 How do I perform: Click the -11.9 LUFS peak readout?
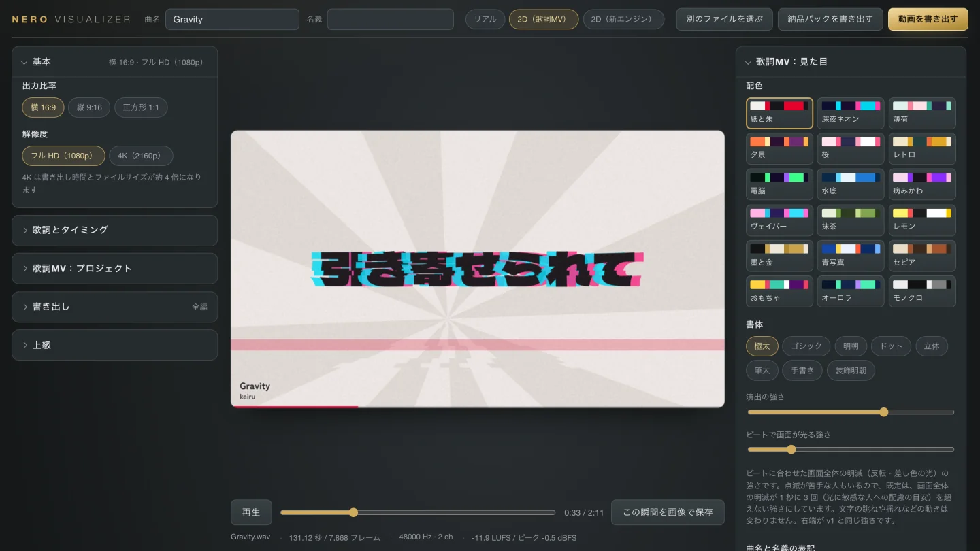coord(524,537)
